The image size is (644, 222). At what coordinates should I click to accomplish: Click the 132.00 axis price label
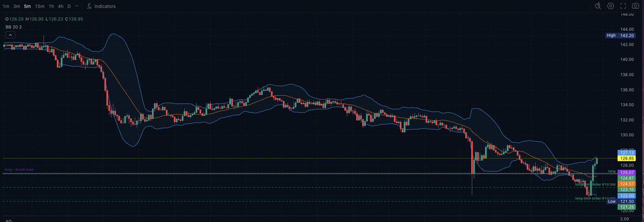click(627, 119)
